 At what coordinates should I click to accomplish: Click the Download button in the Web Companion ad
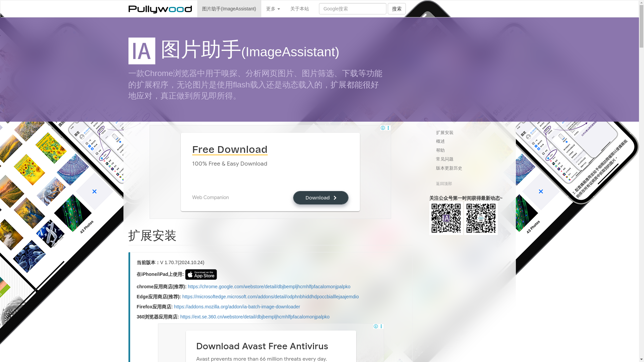pos(321,198)
